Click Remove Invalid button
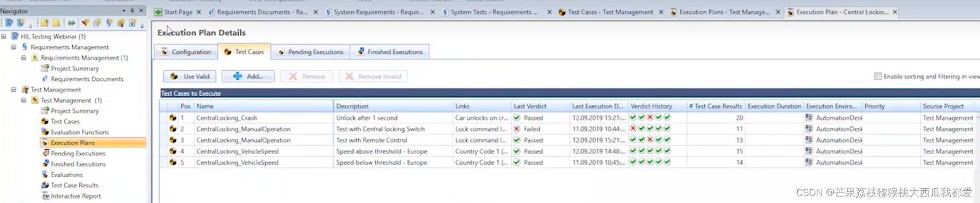Viewport: 980px width, 203px height. pos(373,77)
